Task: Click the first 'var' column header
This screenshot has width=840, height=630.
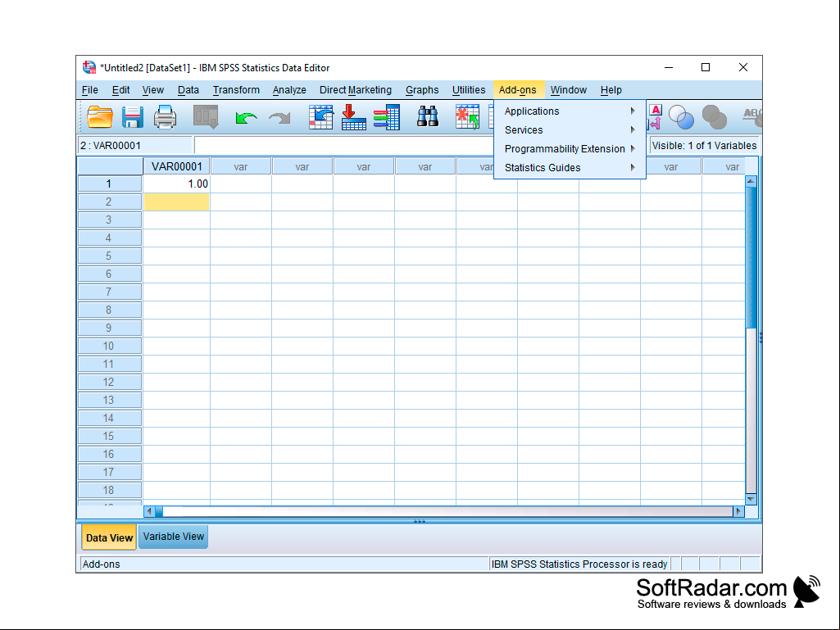Action: coord(241,166)
